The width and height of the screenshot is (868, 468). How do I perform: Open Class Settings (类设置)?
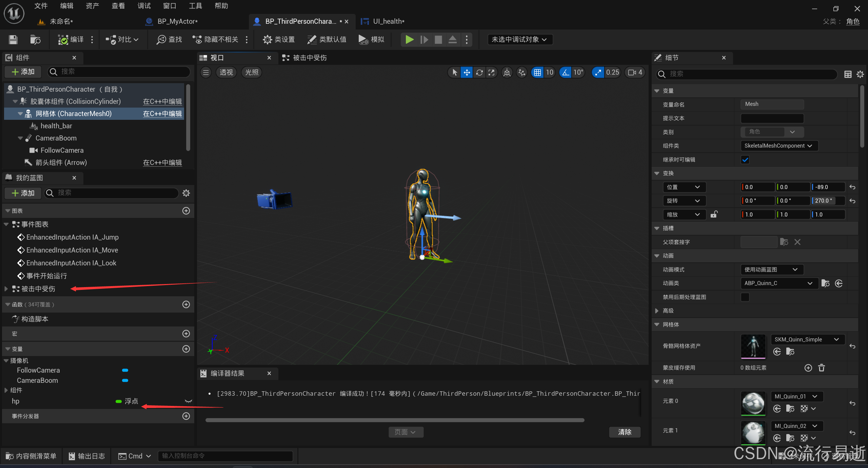tap(279, 40)
